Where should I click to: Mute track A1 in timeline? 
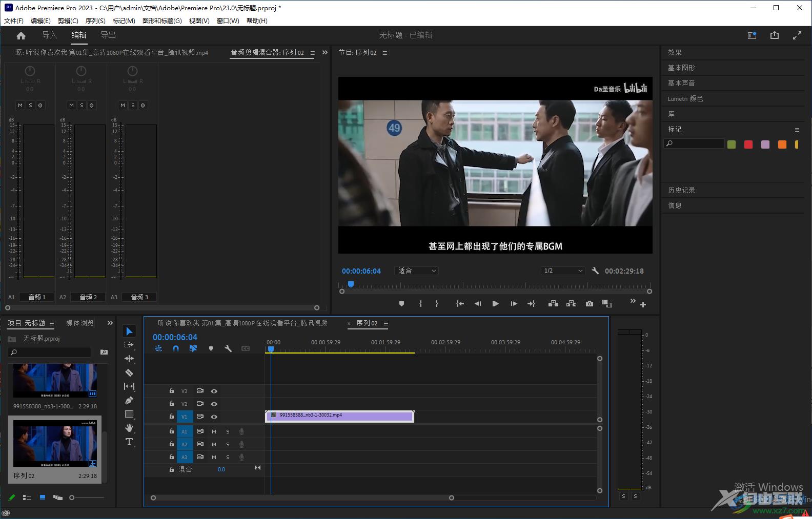click(214, 431)
